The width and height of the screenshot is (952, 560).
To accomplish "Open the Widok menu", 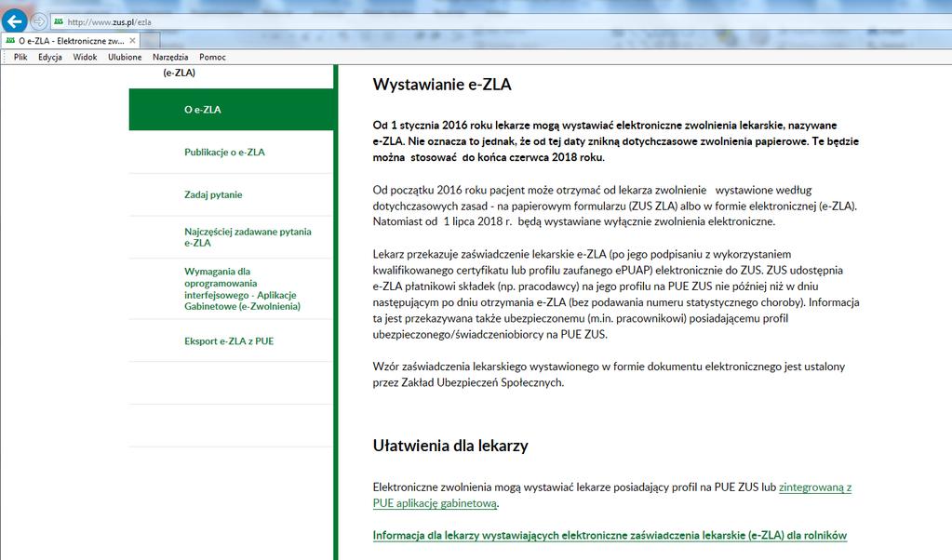I will [85, 57].
